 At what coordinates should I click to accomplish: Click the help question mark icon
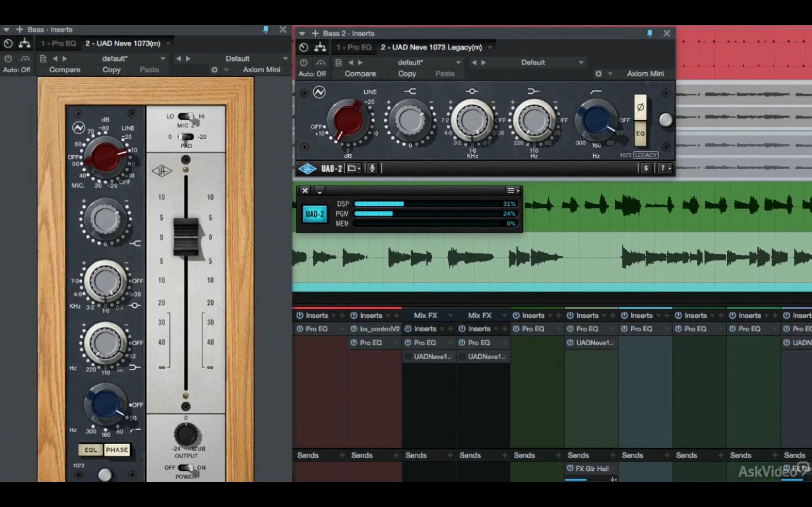662,168
